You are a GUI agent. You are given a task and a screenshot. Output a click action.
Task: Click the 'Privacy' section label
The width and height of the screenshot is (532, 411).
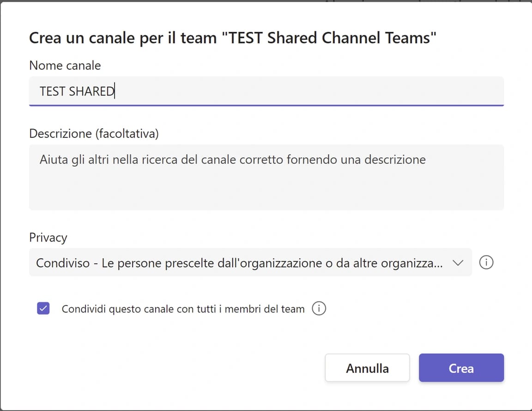pyautogui.click(x=48, y=238)
